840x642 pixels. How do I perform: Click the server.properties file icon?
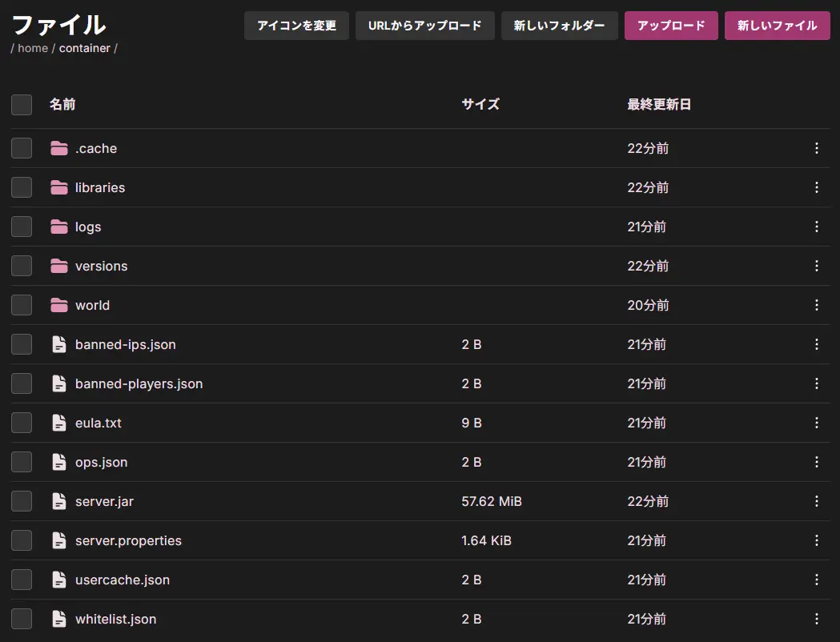(59, 540)
